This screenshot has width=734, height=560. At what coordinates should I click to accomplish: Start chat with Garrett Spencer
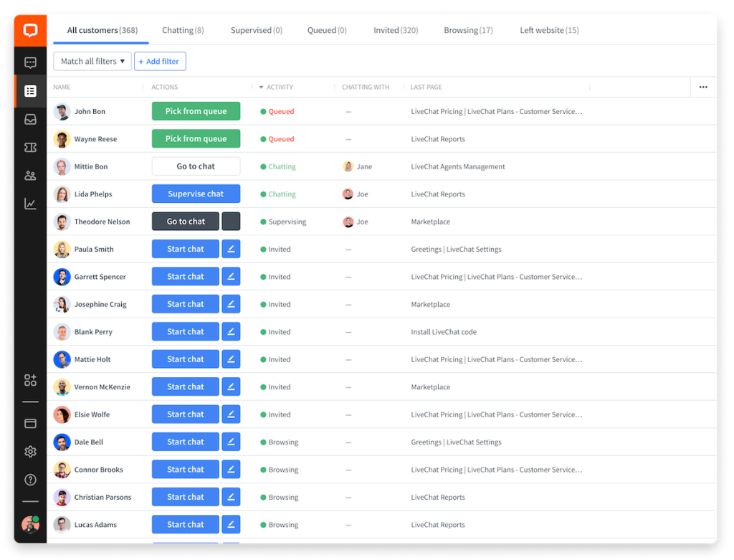[186, 277]
